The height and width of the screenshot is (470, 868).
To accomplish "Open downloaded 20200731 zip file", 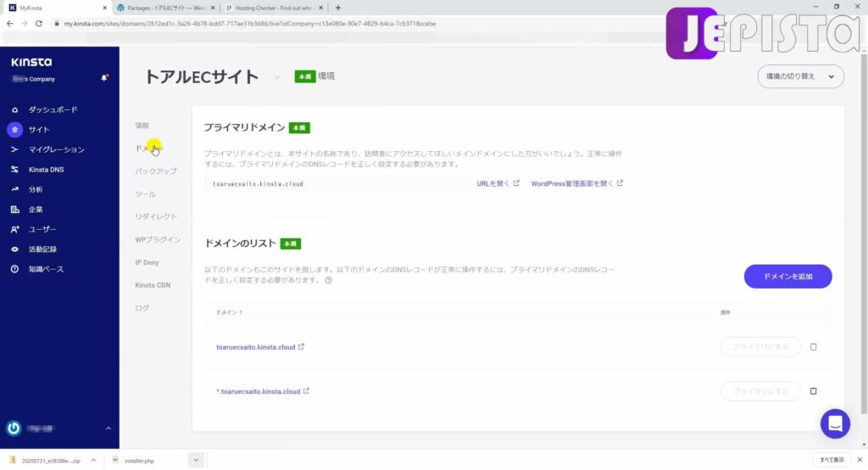I will pyautogui.click(x=46, y=461).
